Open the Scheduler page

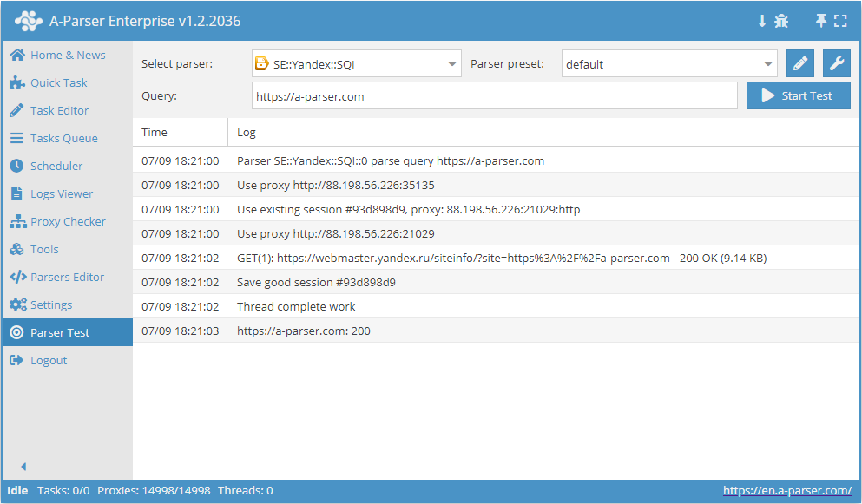(x=56, y=166)
